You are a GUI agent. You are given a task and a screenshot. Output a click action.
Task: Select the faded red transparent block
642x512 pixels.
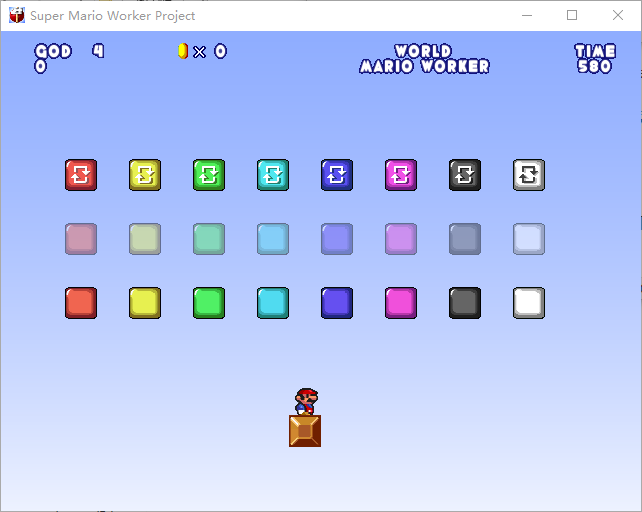point(81,239)
